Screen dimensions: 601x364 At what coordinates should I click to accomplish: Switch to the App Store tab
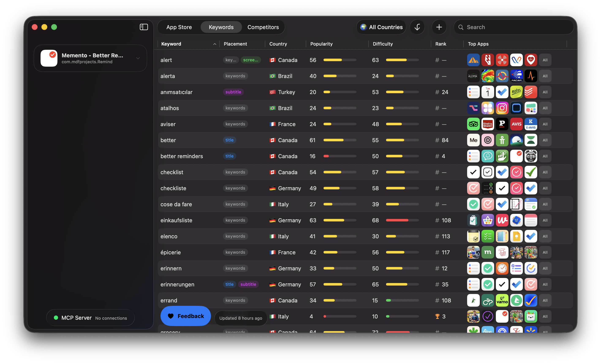pos(179,27)
